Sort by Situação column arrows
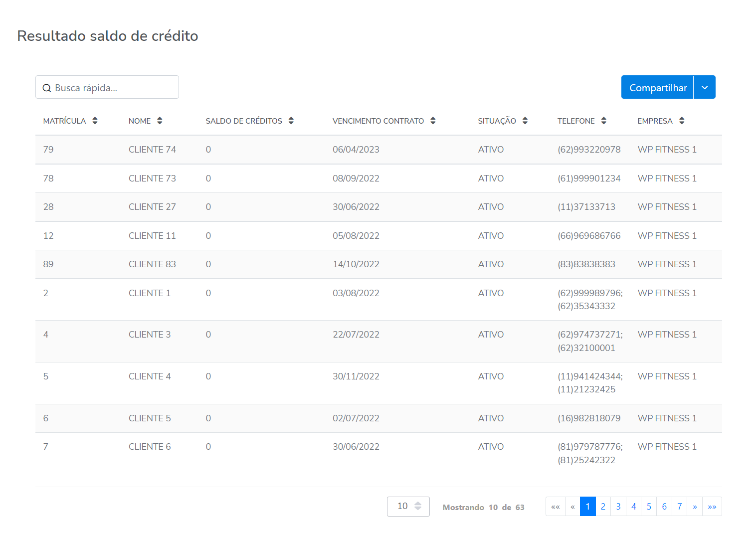 click(x=525, y=121)
